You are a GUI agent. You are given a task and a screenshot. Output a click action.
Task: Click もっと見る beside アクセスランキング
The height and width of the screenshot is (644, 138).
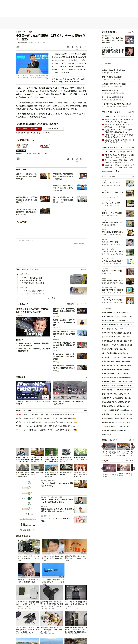[130, 112]
